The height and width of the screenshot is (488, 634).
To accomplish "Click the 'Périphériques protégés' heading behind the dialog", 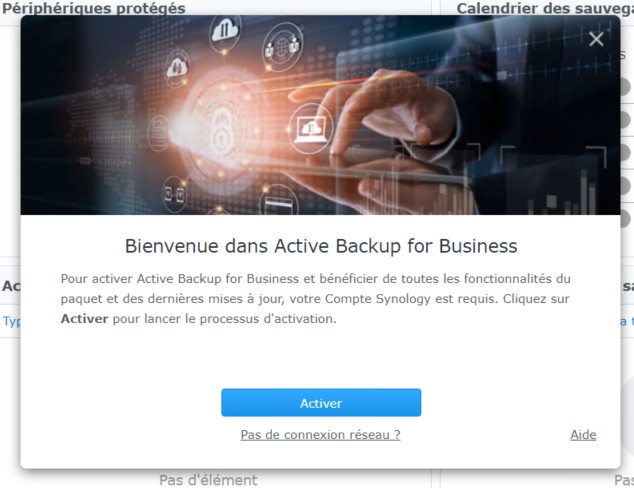I will tap(93, 8).
